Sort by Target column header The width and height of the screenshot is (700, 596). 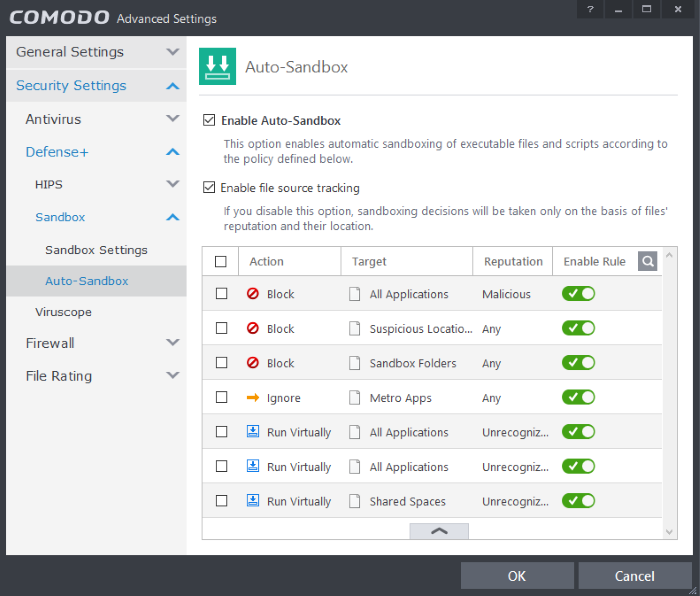pos(407,261)
